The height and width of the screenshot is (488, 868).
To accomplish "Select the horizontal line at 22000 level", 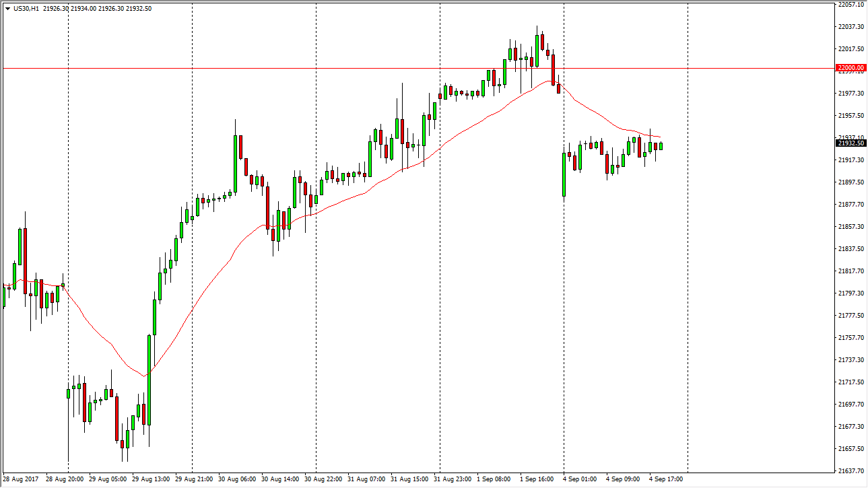I will pos(337,68).
